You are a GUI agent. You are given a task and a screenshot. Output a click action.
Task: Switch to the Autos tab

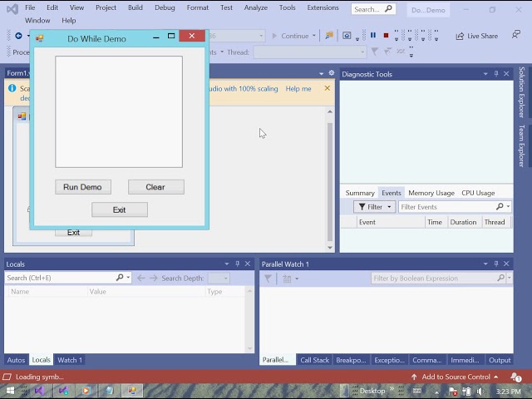coord(16,360)
